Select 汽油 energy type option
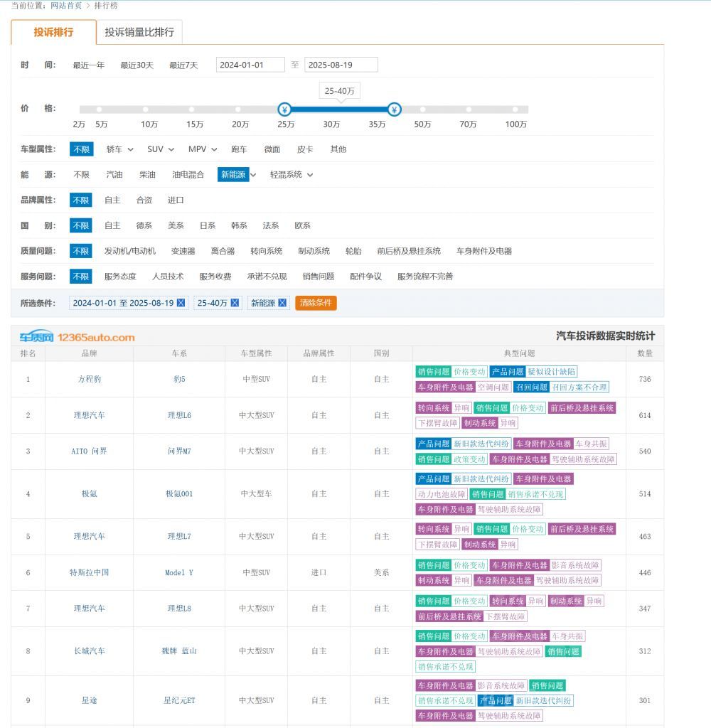 [114, 175]
